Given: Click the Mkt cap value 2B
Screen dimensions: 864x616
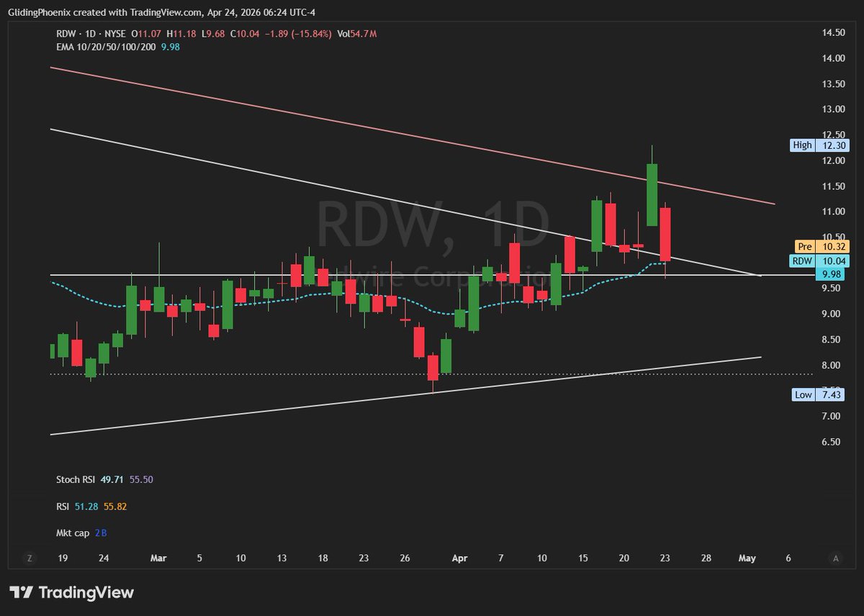Looking at the screenshot, I should [102, 533].
